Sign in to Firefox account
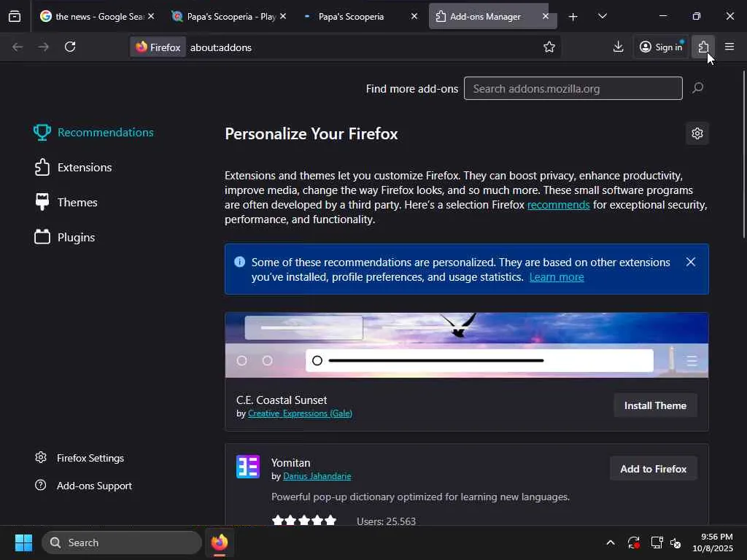The width and height of the screenshot is (747, 560). click(661, 47)
